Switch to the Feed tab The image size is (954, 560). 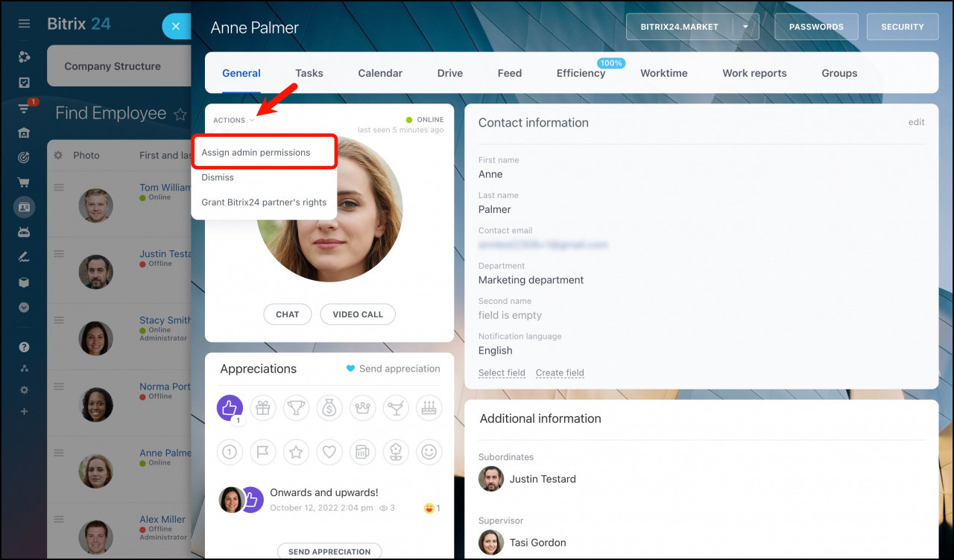[510, 73]
